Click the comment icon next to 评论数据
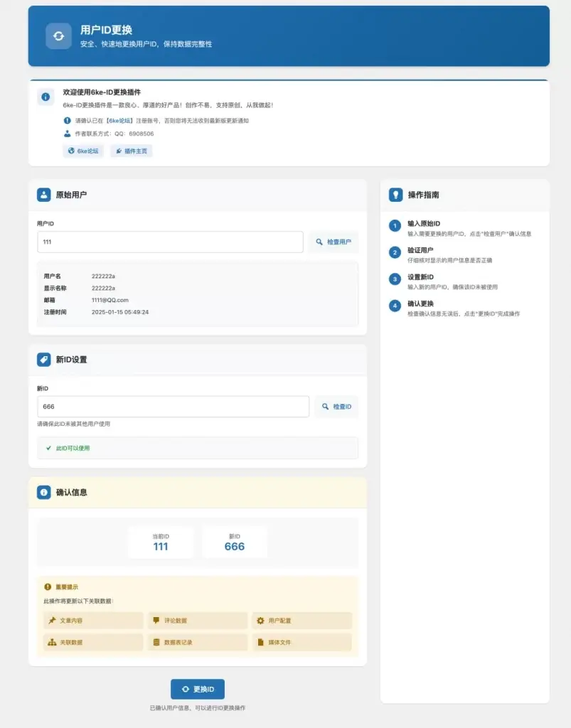This screenshot has height=728, width=571. pos(157,620)
